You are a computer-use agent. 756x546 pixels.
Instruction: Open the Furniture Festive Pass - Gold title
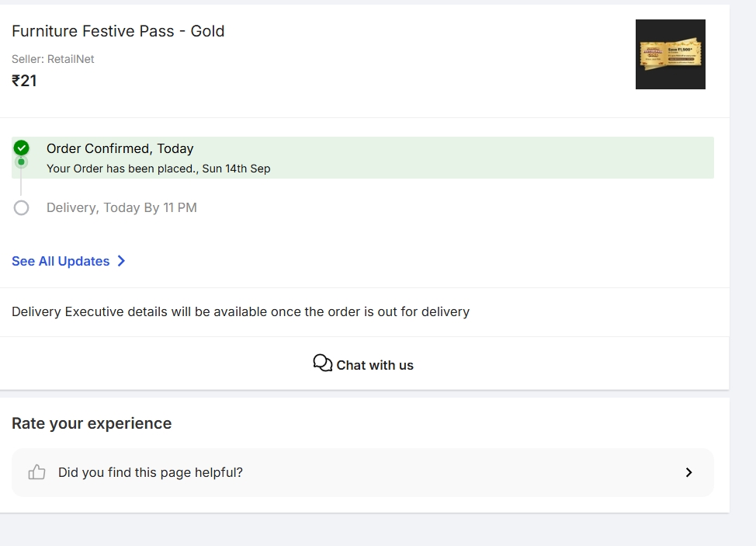(118, 31)
